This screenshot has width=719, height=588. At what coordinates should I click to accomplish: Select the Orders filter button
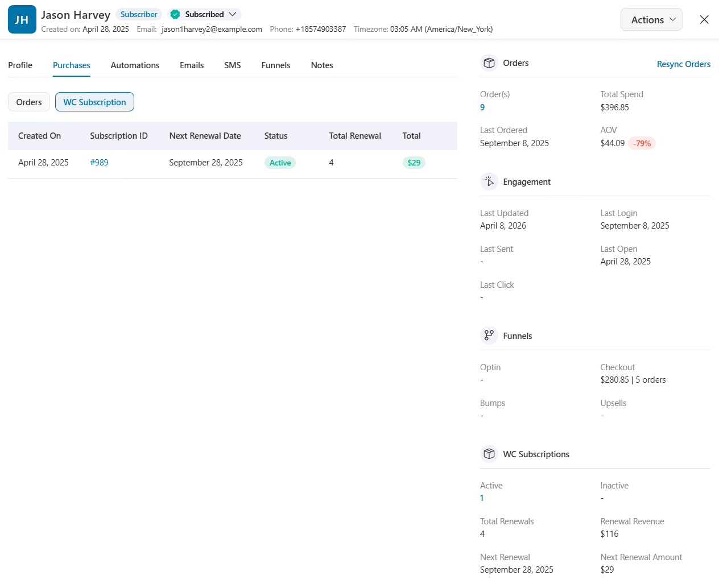tap(28, 102)
